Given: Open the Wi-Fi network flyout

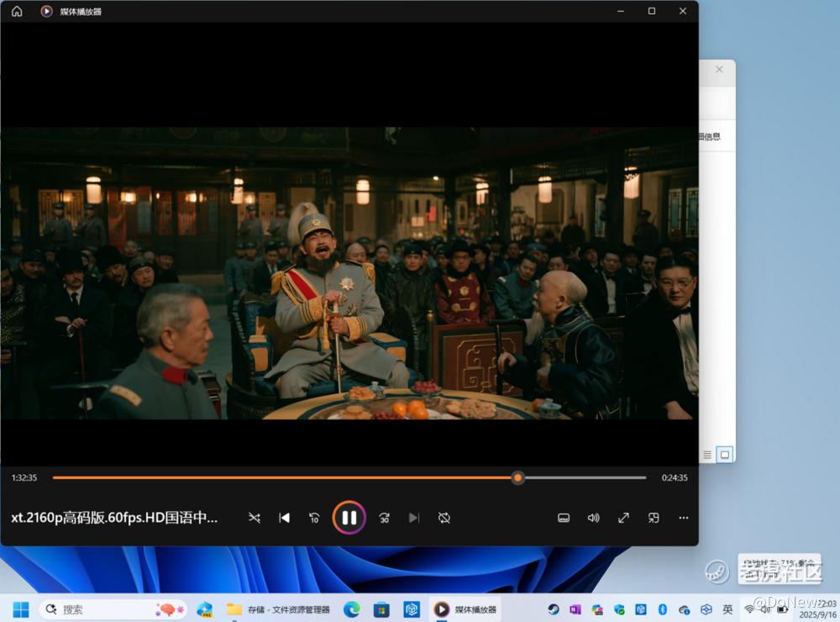Looking at the screenshot, I should click(x=749, y=609).
